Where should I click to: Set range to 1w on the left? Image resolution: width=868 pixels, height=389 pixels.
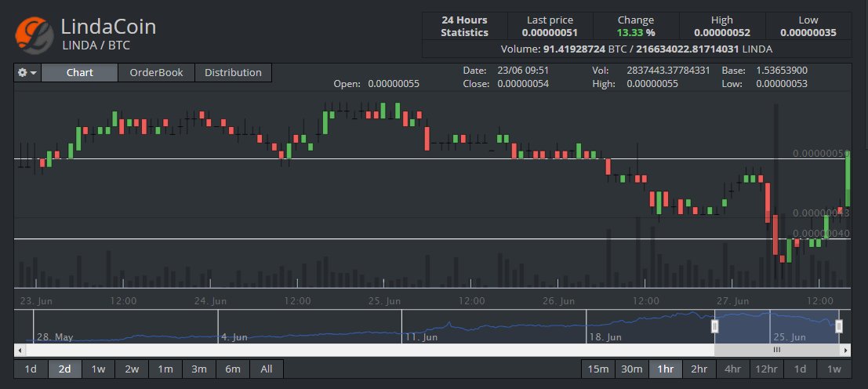(99, 369)
